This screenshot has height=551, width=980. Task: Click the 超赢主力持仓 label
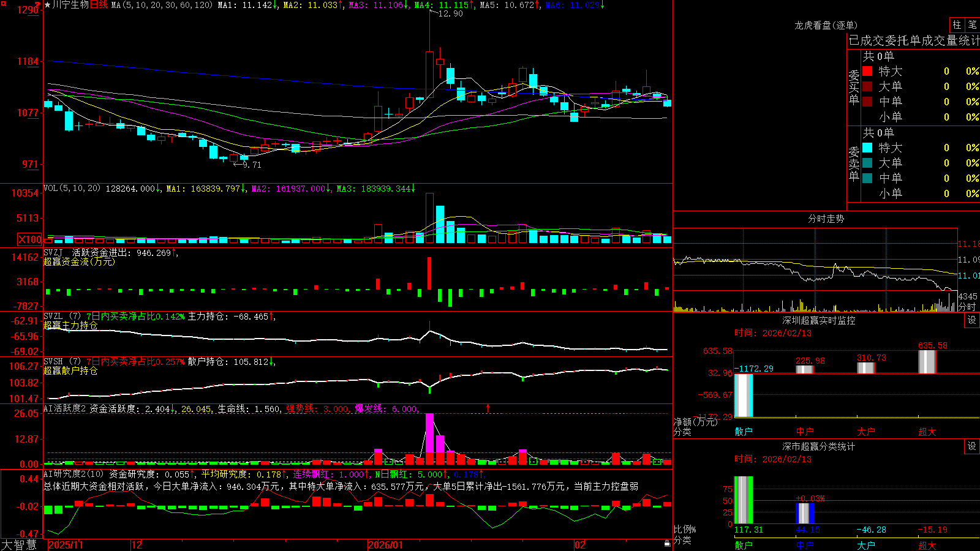point(70,325)
